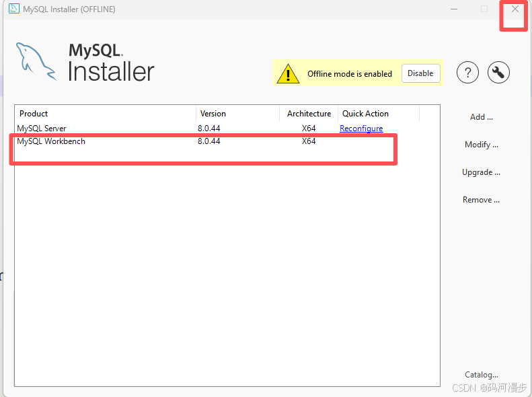The width and height of the screenshot is (532, 397).
Task: Click the Modify ... button
Action: 481,145
